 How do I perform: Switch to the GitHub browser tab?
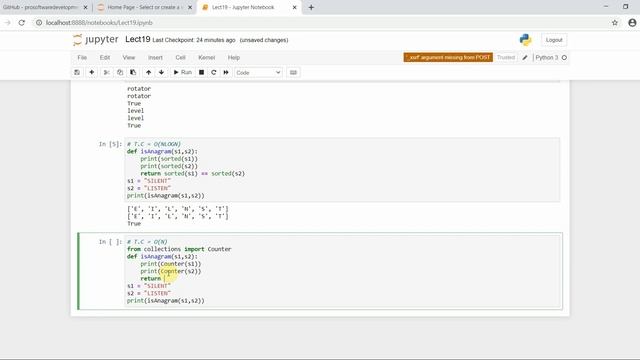[40, 7]
